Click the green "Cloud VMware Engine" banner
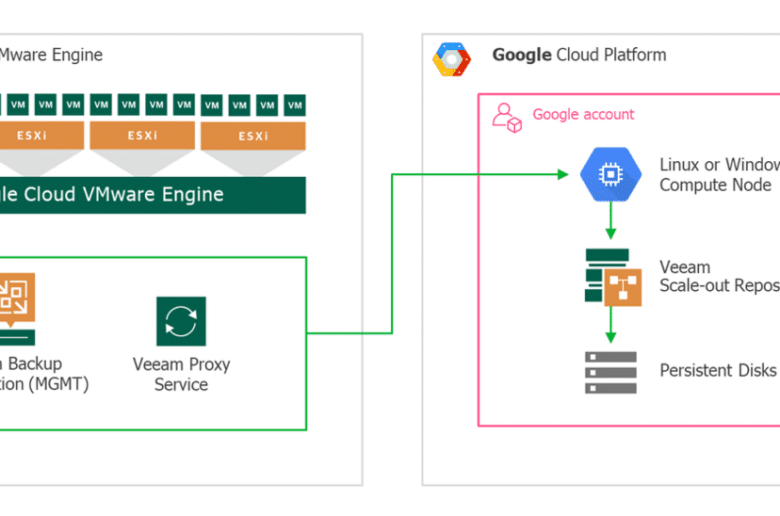 [153, 195]
